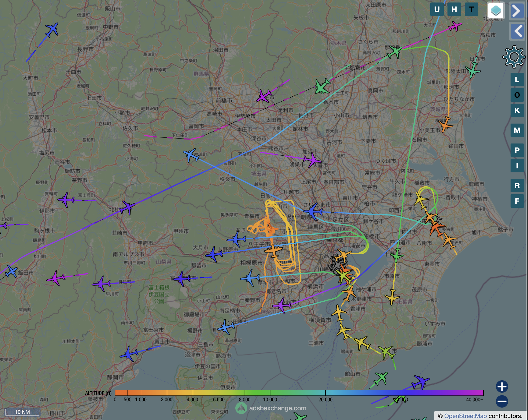Select blue aircraft near 上野原市
The height and width of the screenshot is (420, 528).
[x=214, y=254]
